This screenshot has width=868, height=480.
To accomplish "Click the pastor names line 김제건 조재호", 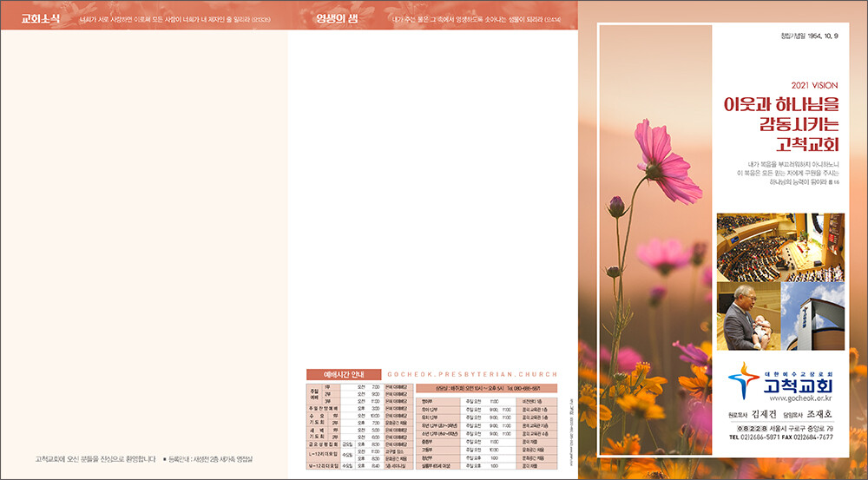I will point(780,415).
